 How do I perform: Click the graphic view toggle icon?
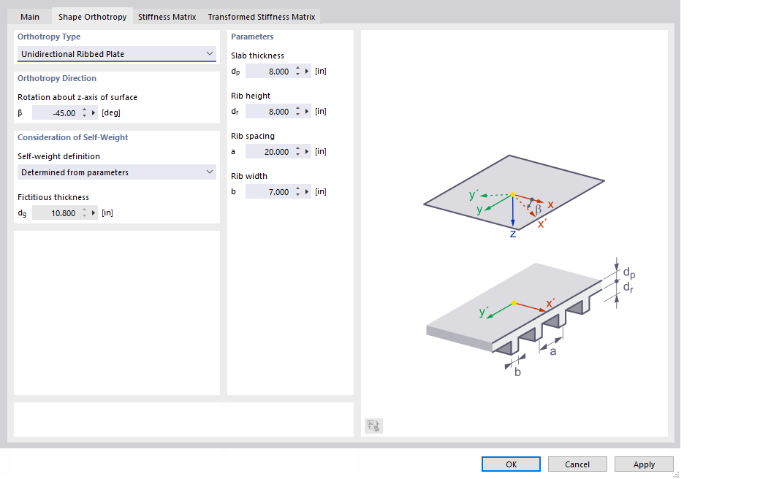pos(373,426)
